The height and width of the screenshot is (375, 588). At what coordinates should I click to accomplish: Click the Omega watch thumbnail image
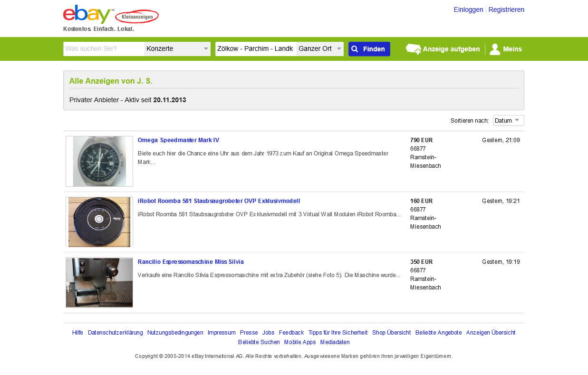point(99,161)
